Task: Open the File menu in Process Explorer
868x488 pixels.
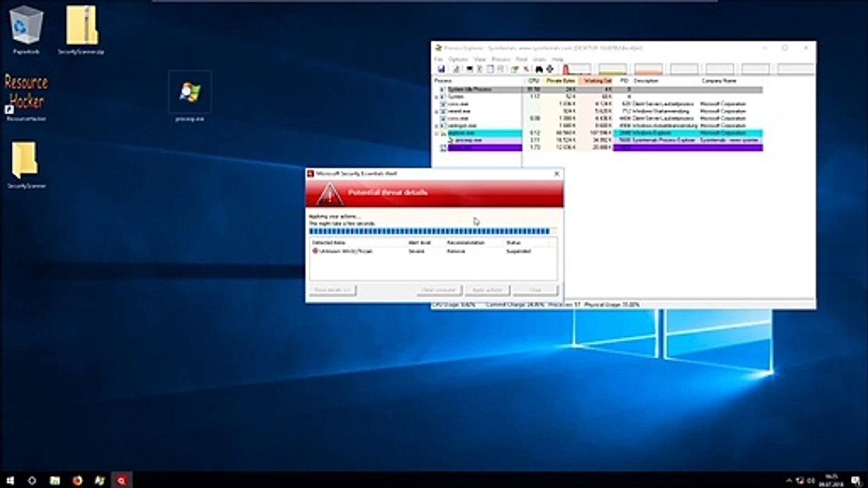Action: (x=439, y=59)
